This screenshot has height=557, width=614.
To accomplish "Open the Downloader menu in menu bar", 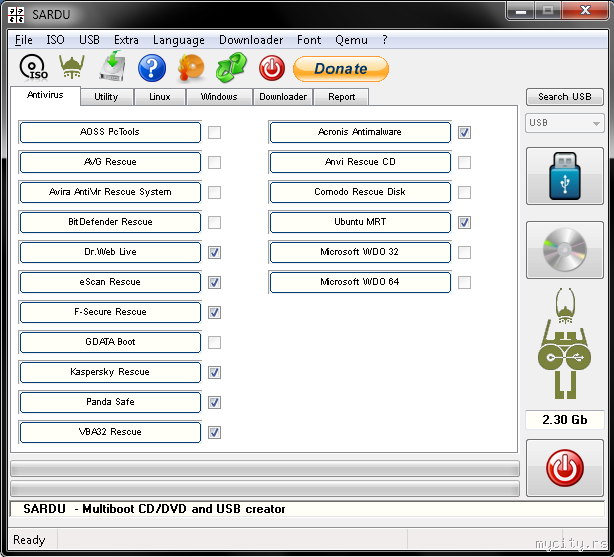I will pyautogui.click(x=251, y=40).
